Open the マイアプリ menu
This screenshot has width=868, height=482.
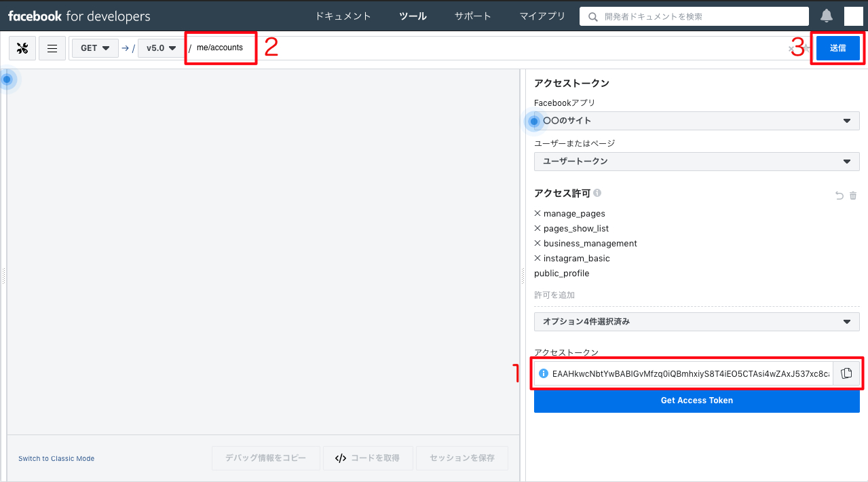pos(542,15)
